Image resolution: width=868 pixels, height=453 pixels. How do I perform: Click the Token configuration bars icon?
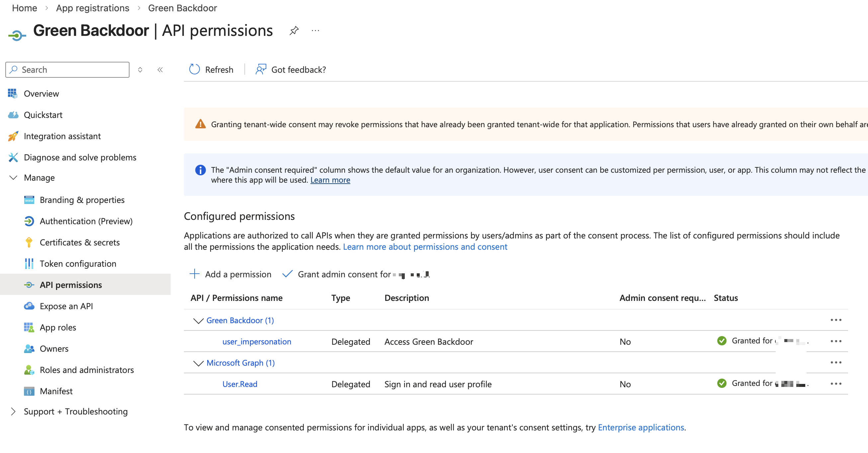click(29, 264)
